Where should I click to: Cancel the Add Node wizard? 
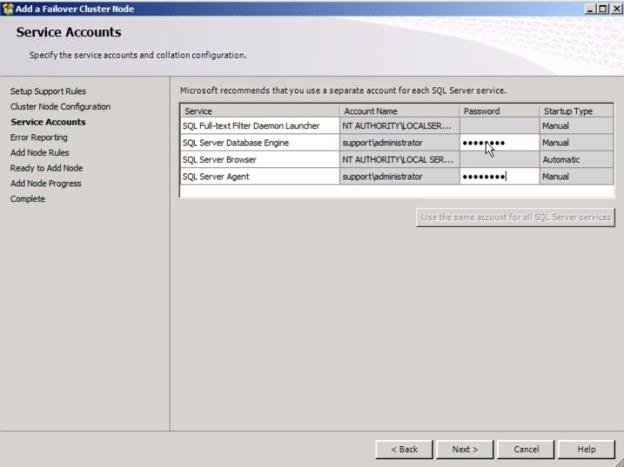click(526, 449)
